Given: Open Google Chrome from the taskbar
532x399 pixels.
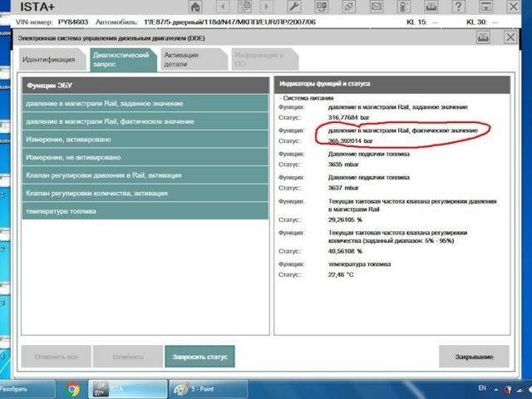Looking at the screenshot, I should click(x=72, y=389).
